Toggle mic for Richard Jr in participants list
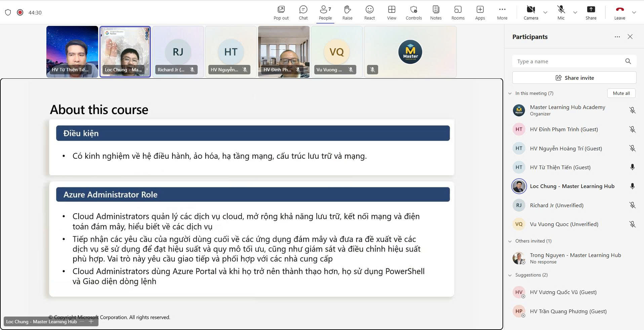The image size is (644, 330). pos(632,205)
